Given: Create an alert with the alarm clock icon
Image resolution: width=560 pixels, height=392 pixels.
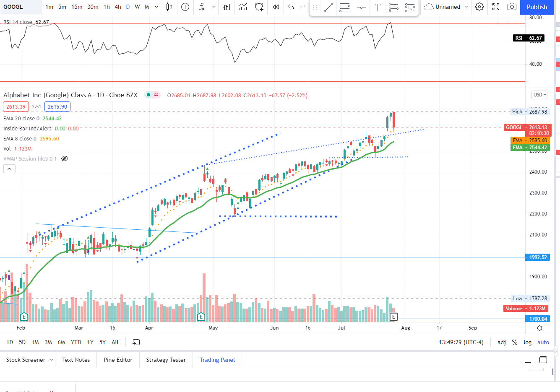Looking at the screenshot, I should pyautogui.click(x=259, y=7).
